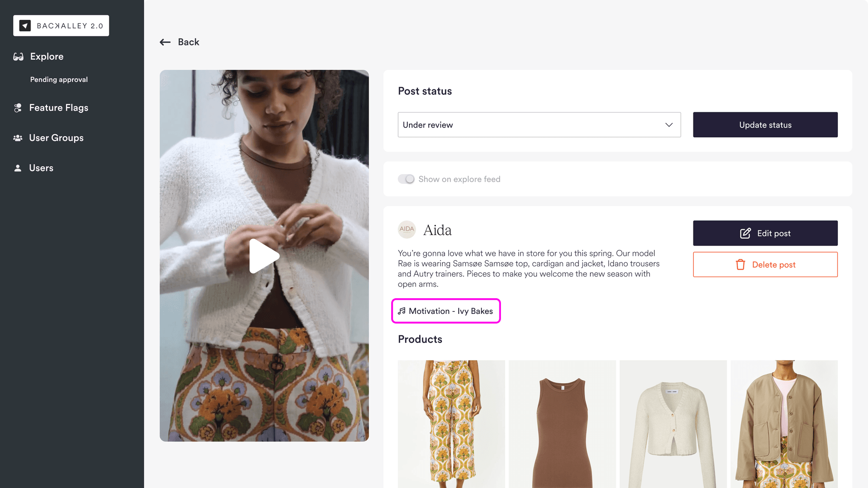Open the floral trousers product thumbnail
The width and height of the screenshot is (868, 488).
click(451, 424)
